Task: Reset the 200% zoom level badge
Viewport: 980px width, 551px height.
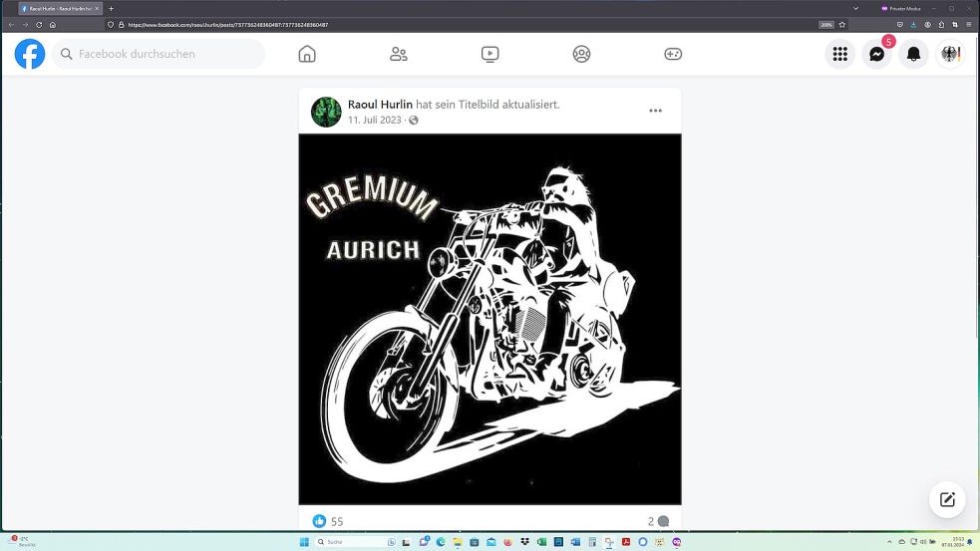Action: pos(826,25)
